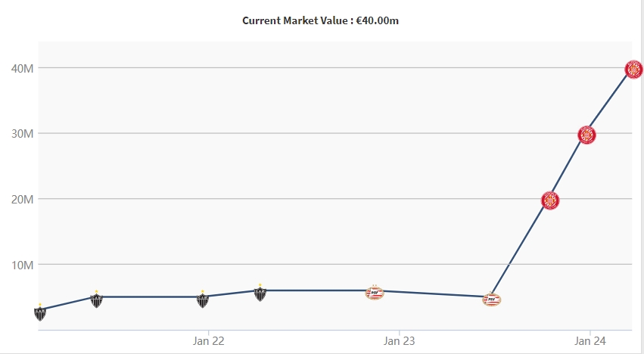The height and width of the screenshot is (354, 644).
Task: Click the Current Market Value title text
Action: [320, 20]
